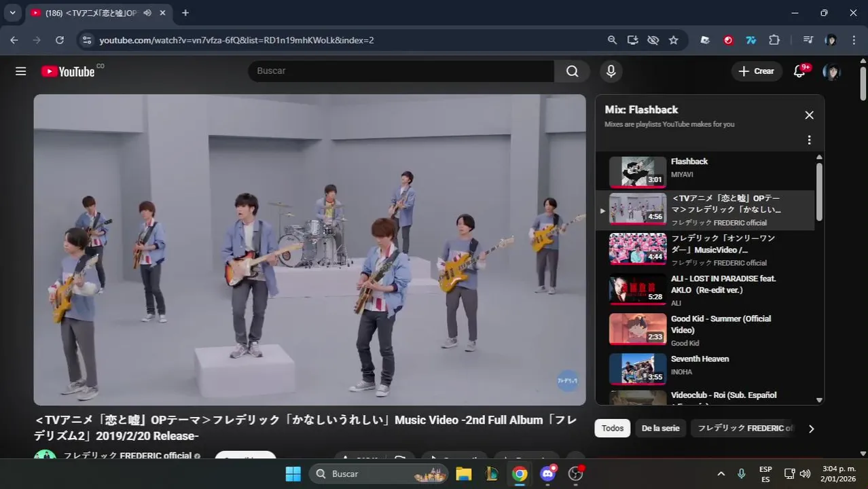Open Chrome media control music-note icon
This screenshot has height=489, width=868.
tap(808, 40)
